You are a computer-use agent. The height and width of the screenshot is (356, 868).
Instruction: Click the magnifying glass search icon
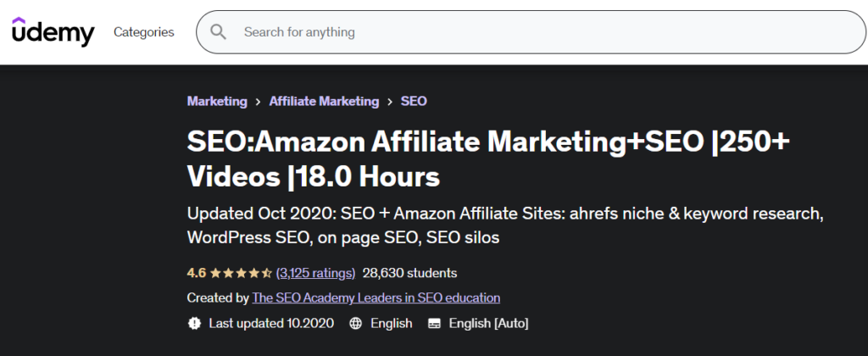point(218,32)
